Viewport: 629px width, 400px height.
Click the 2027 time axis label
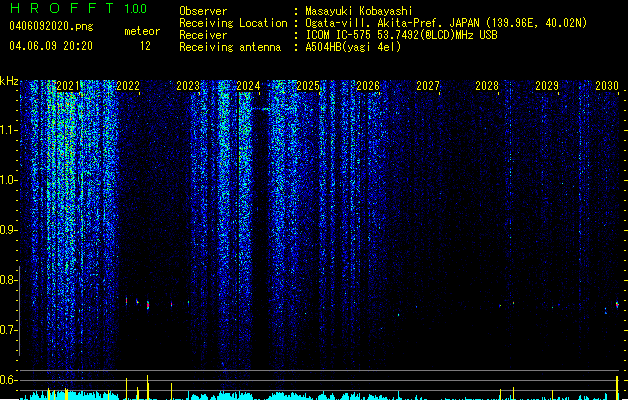click(428, 86)
